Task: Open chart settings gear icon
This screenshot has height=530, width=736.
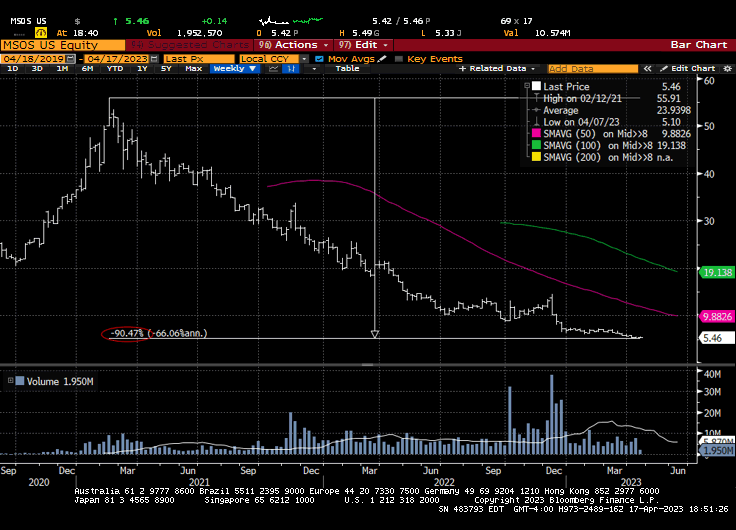Action: click(x=727, y=69)
